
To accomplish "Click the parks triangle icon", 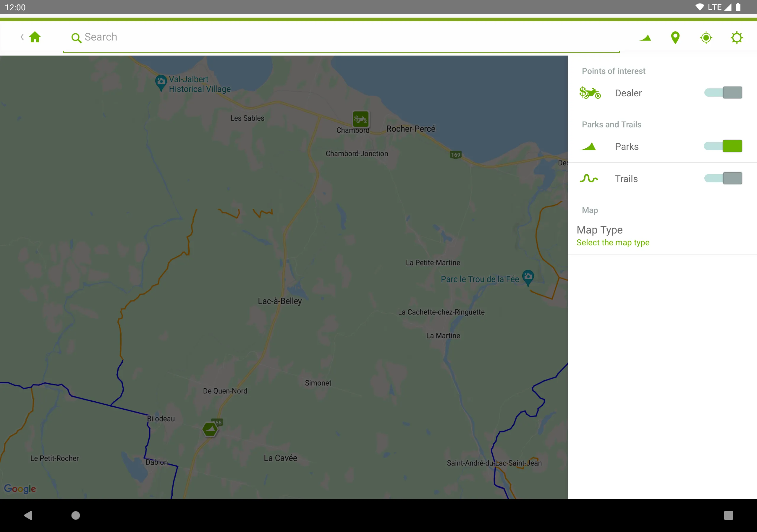I will (x=591, y=146).
